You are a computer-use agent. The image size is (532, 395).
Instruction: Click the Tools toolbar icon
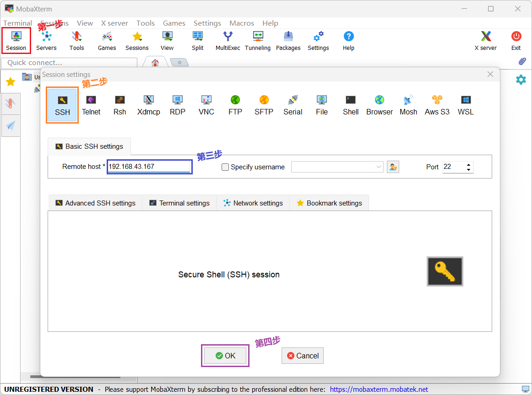(x=76, y=41)
